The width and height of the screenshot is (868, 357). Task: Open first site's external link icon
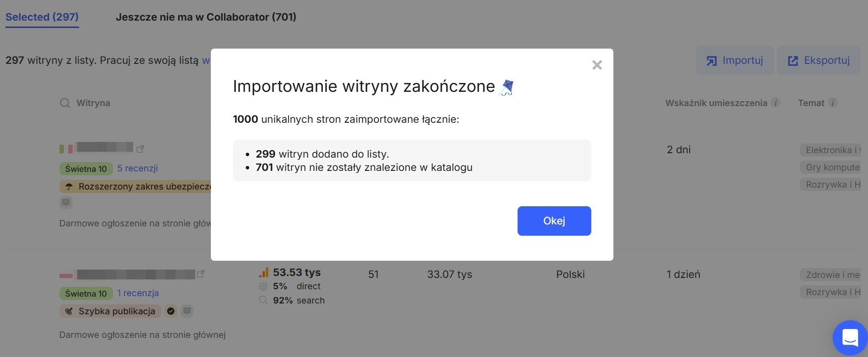click(x=140, y=149)
